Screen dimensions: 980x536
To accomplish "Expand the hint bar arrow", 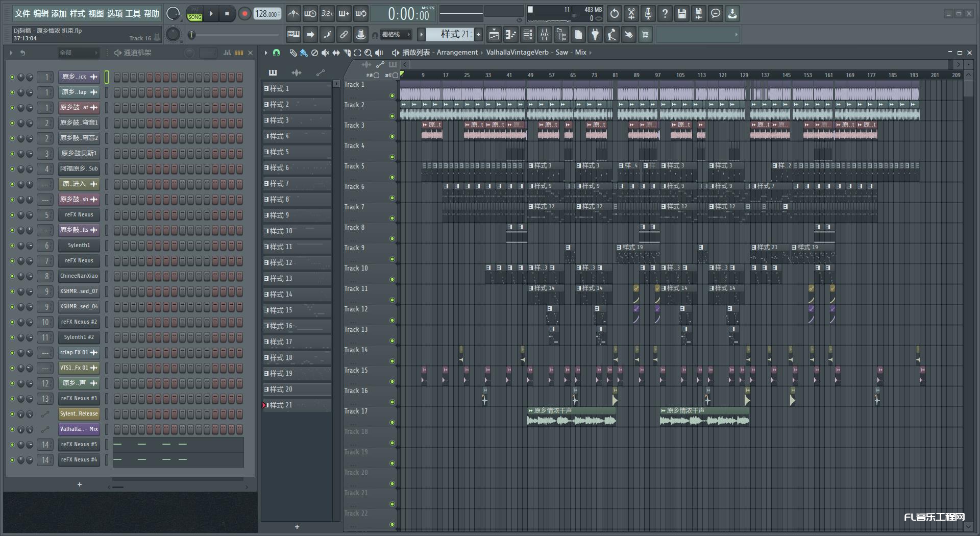I will [736, 35].
